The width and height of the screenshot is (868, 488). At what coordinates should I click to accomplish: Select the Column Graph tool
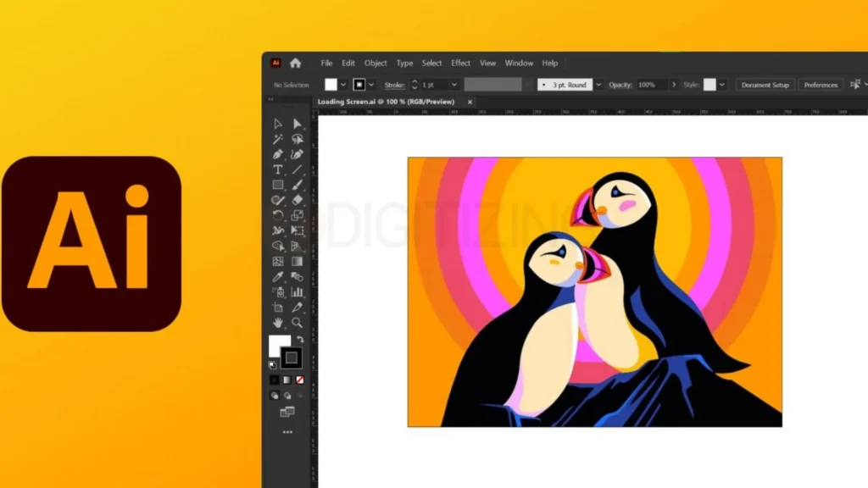click(x=298, y=292)
